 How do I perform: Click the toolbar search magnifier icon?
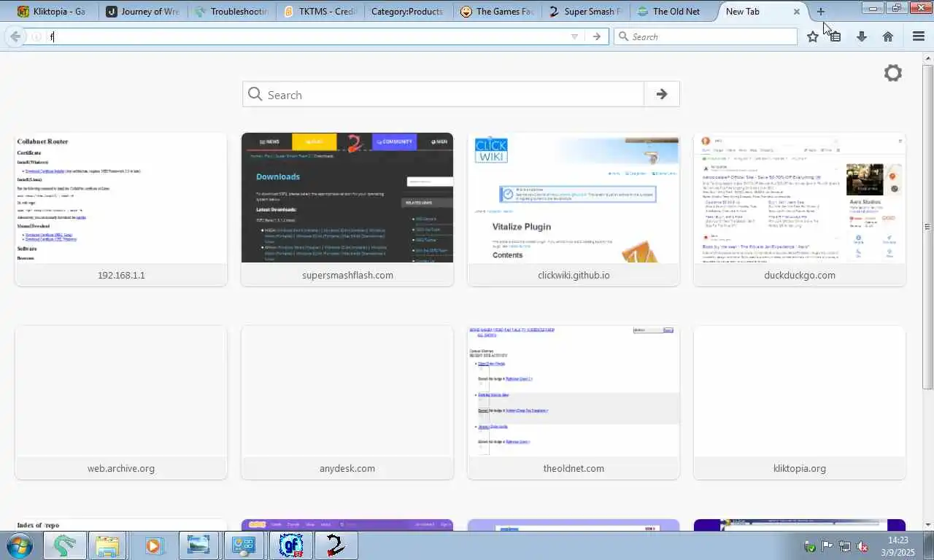coord(623,36)
